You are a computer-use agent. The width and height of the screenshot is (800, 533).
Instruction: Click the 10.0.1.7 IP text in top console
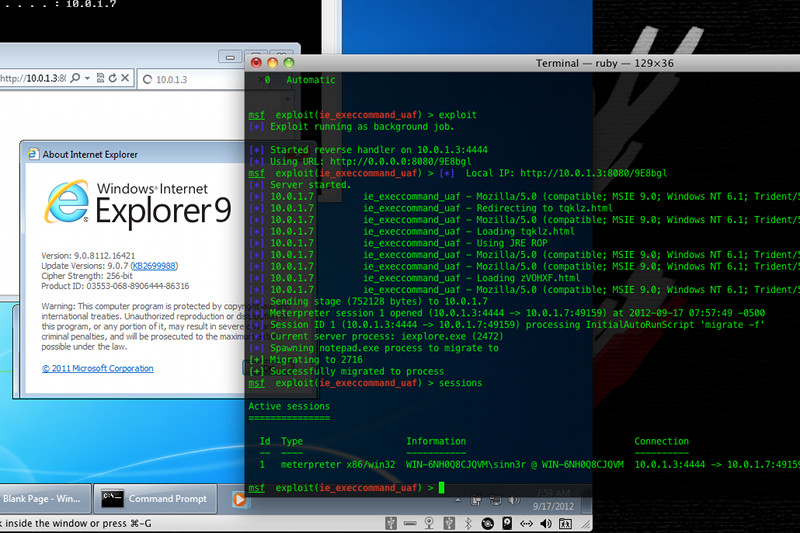point(91,4)
